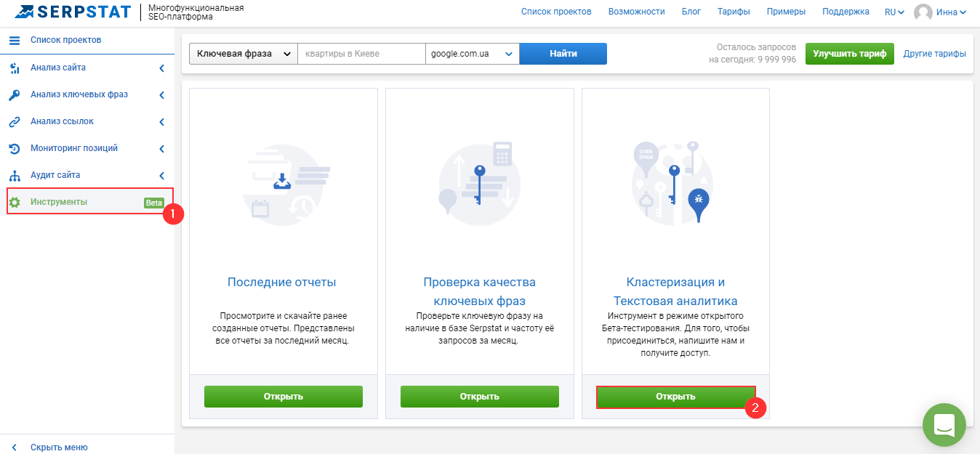Open Примеры in top navigation
The image size is (980, 454).
point(786,12)
